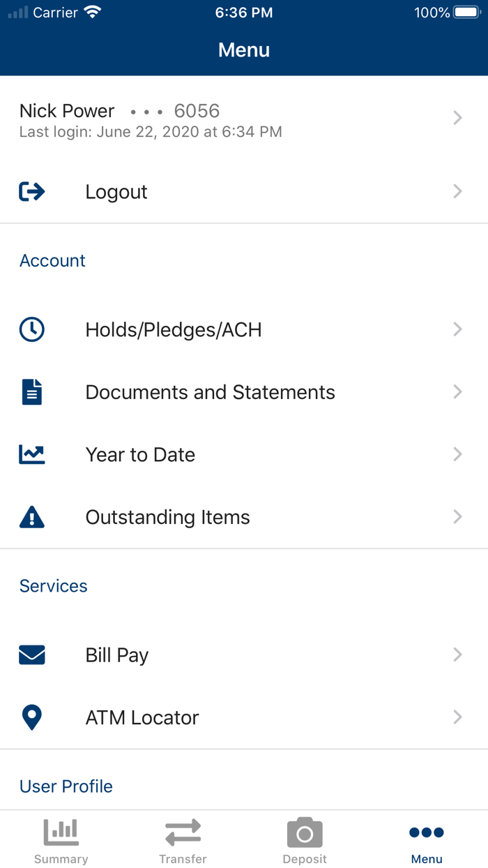488x868 pixels.
Task: Tap the Summary bar chart icon
Action: pyautogui.click(x=61, y=831)
